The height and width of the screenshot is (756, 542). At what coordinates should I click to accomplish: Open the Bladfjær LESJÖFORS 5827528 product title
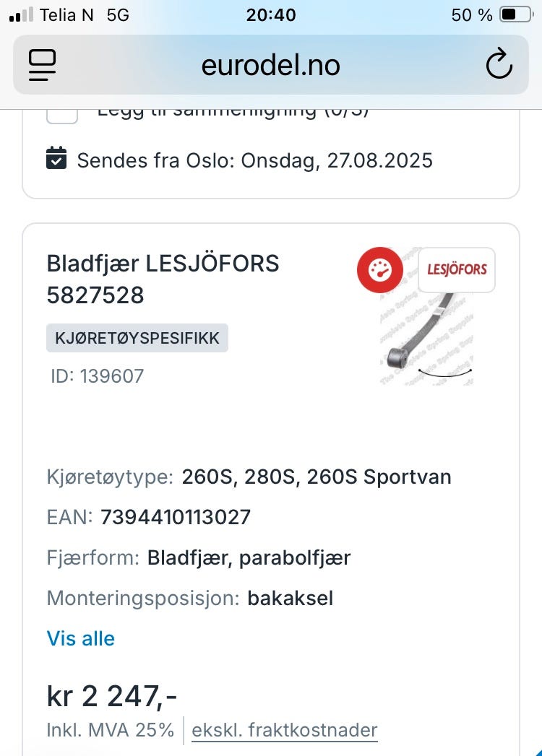163,279
